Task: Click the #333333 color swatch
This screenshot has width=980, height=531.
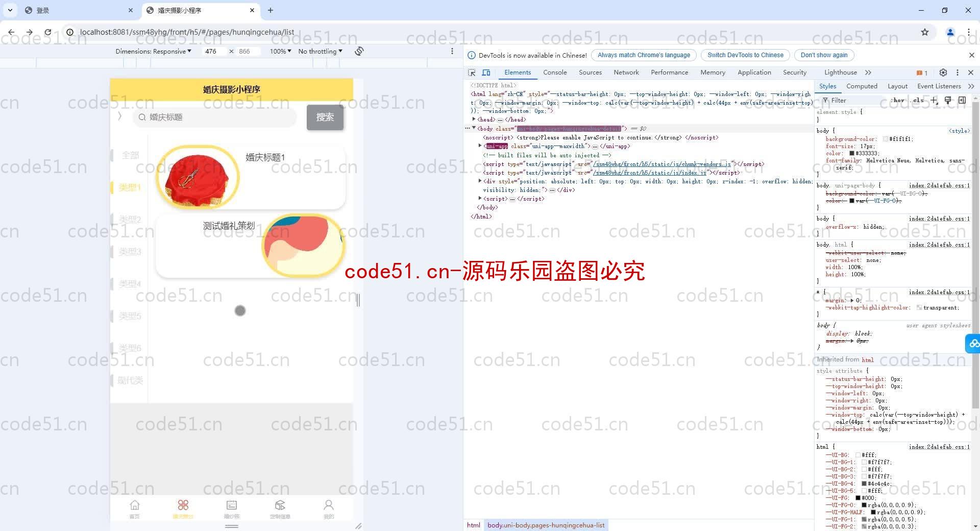Action: point(852,153)
